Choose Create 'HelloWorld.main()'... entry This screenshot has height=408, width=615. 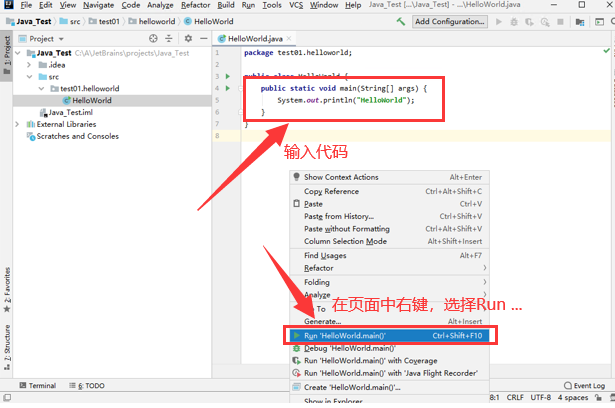click(x=389, y=387)
